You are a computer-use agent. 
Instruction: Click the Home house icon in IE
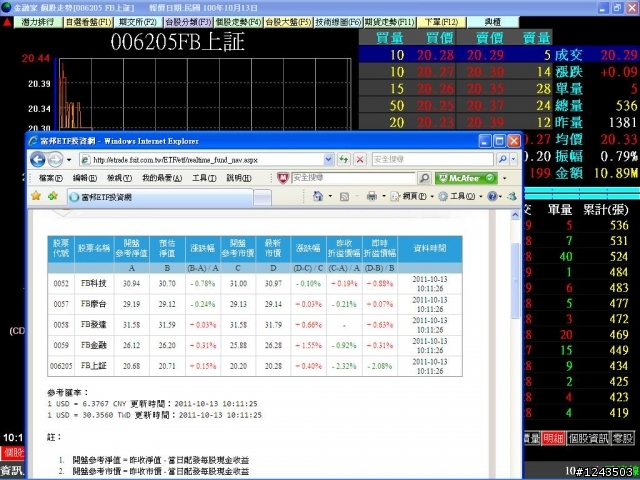(x=318, y=197)
